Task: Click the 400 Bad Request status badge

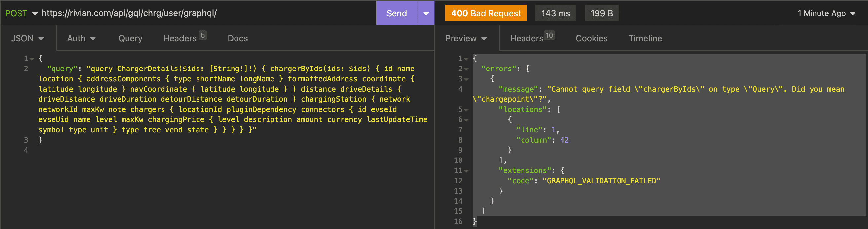Action: click(486, 13)
